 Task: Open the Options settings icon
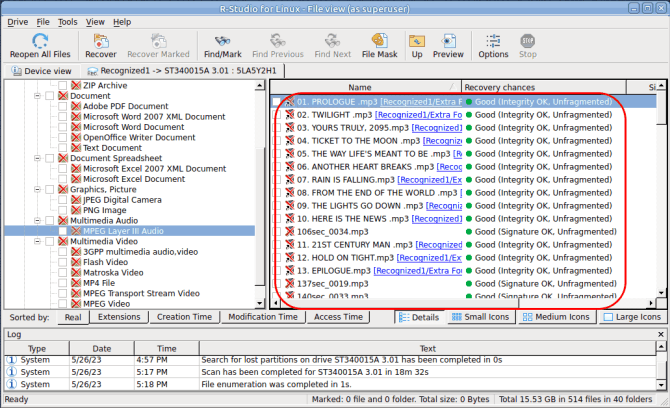(493, 41)
